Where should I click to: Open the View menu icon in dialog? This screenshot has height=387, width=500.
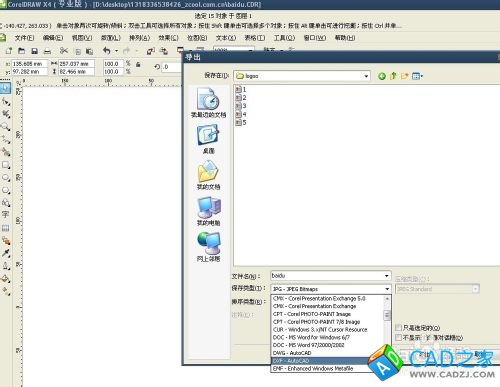pyautogui.click(x=417, y=76)
